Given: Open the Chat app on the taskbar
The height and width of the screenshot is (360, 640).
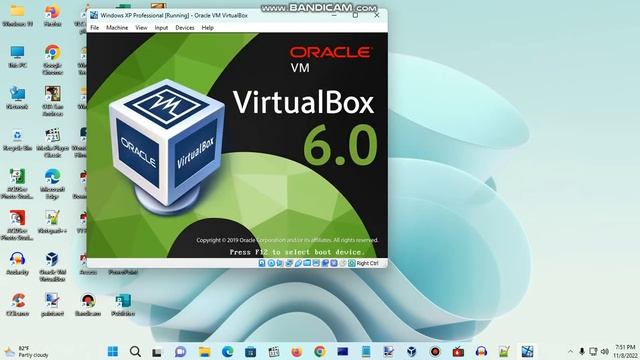Looking at the screenshot, I should 180,351.
